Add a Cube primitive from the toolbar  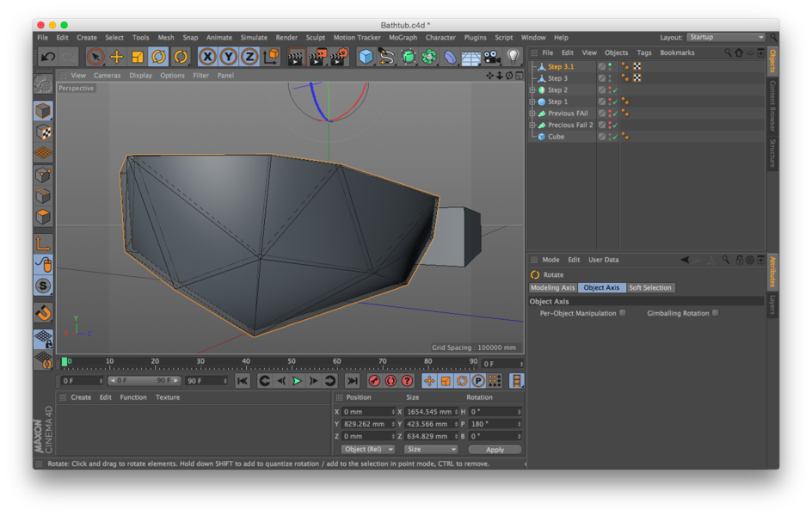(x=366, y=57)
